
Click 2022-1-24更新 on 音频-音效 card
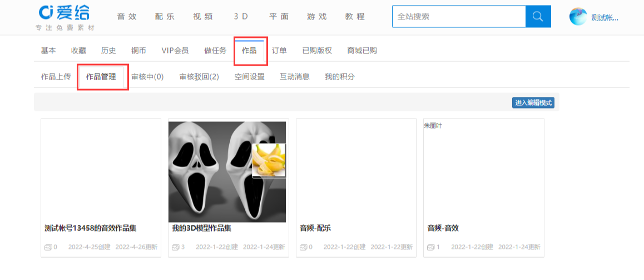519,247
